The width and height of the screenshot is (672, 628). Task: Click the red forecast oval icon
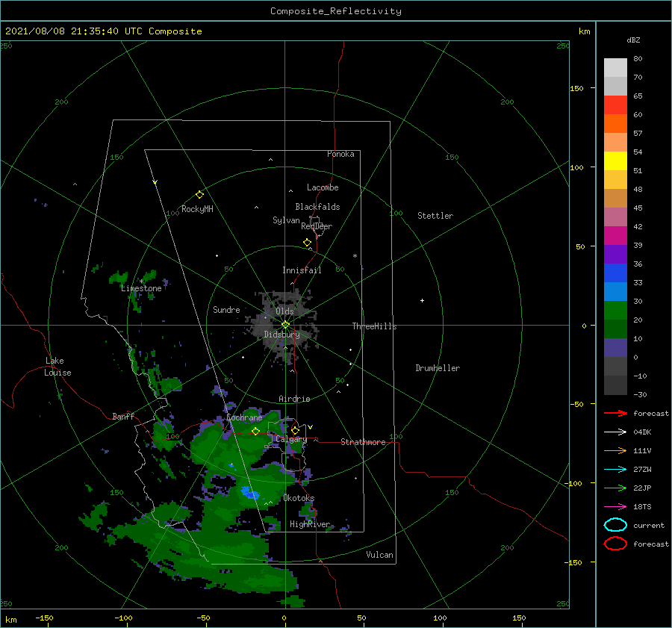tap(615, 544)
